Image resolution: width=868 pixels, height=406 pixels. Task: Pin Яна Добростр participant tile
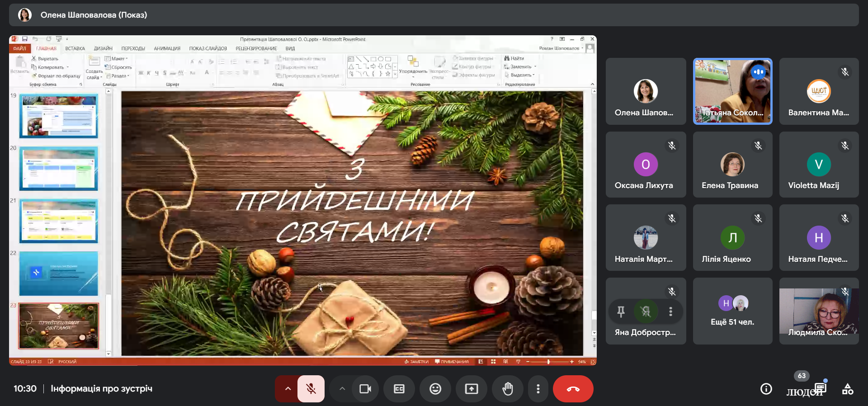coord(621,311)
